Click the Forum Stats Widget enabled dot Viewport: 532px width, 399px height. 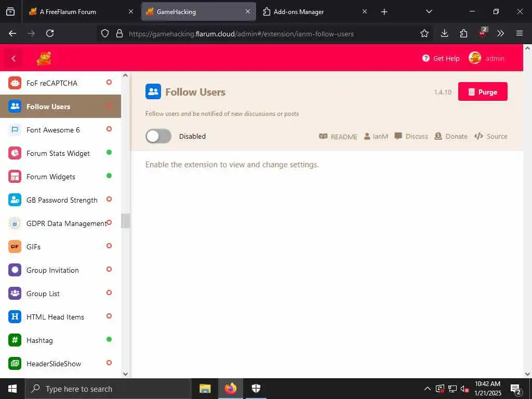(x=109, y=152)
